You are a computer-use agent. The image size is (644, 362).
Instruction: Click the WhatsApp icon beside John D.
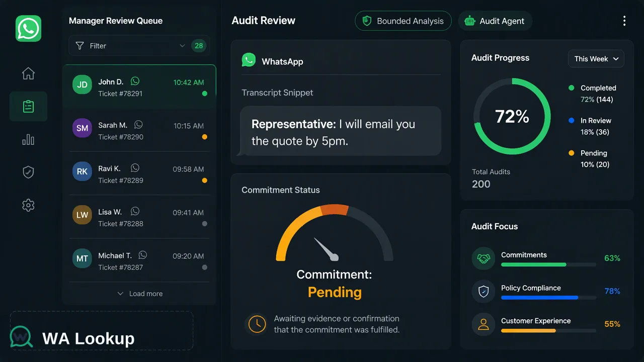pyautogui.click(x=135, y=81)
